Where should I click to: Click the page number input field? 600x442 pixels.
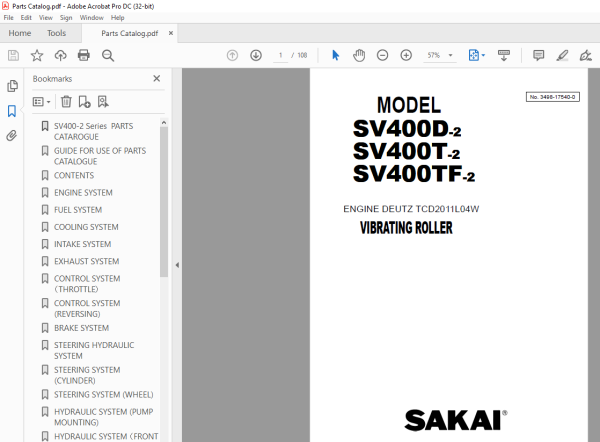(x=280, y=55)
